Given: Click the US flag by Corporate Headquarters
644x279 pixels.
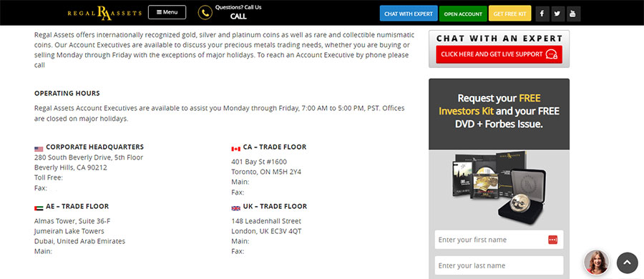Looking at the screenshot, I should 39,149.
